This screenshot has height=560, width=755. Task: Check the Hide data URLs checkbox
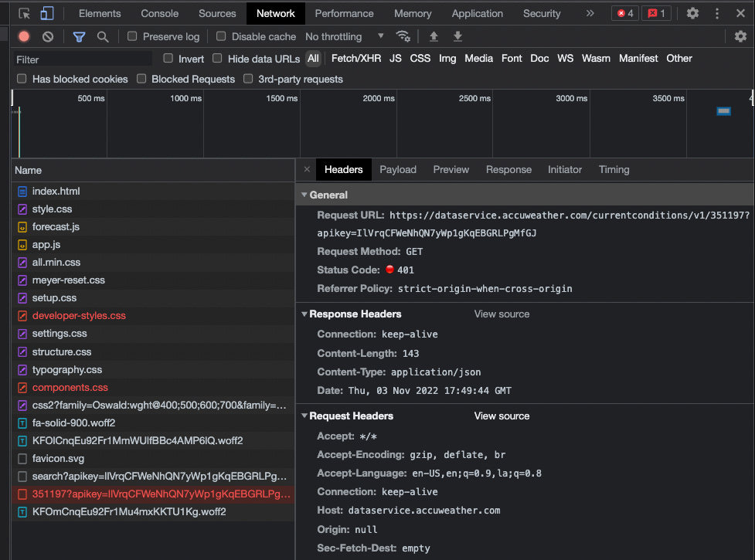[217, 58]
